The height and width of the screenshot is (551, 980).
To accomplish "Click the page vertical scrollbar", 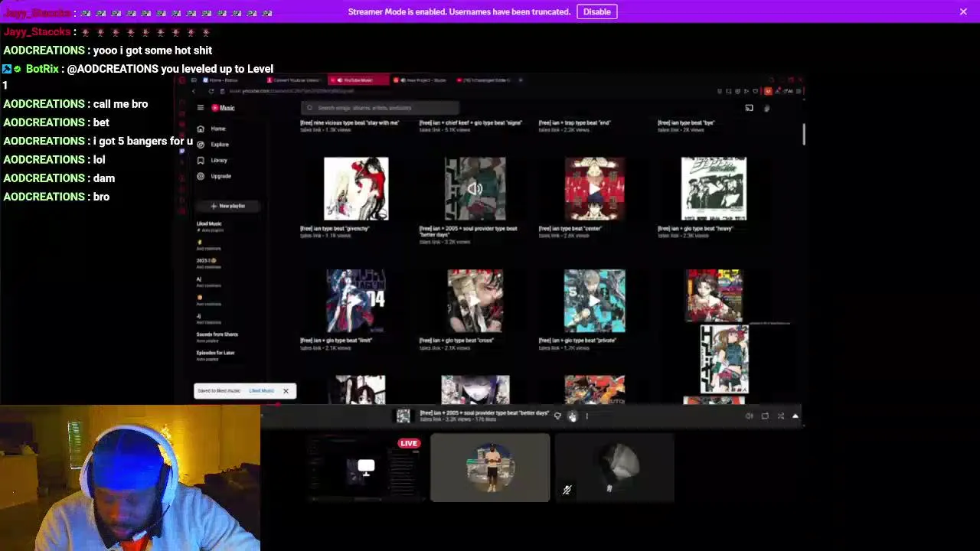I will point(804,133).
